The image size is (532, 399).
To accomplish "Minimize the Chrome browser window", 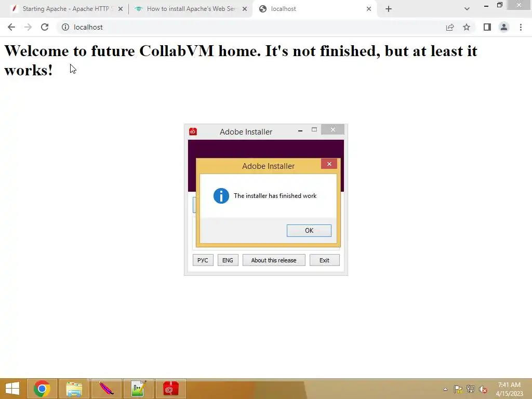I will tap(486, 5).
